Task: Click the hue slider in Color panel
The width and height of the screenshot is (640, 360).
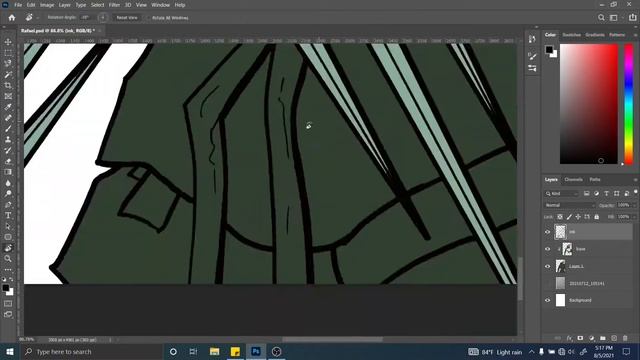Action: click(x=629, y=104)
